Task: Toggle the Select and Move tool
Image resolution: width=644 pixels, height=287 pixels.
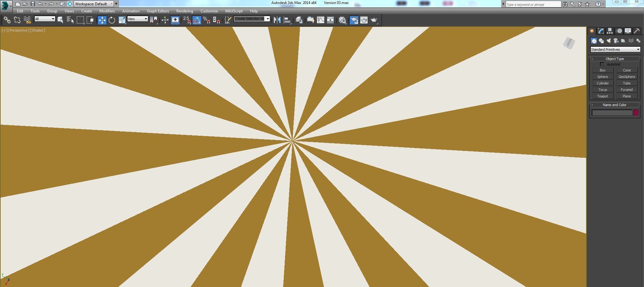Action: (x=102, y=20)
